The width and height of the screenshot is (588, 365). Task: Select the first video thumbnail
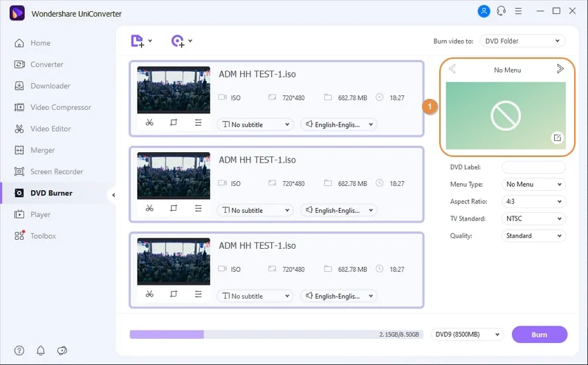click(174, 90)
